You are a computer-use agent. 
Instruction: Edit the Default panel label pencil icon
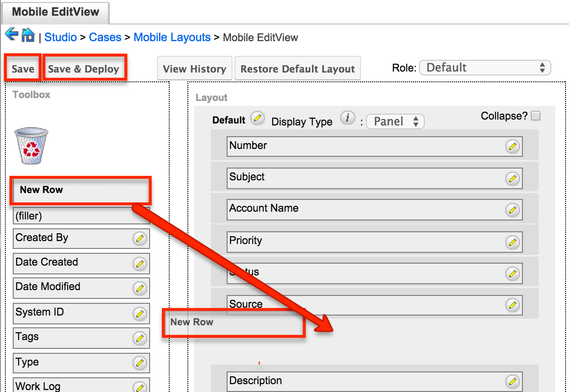pyautogui.click(x=257, y=118)
